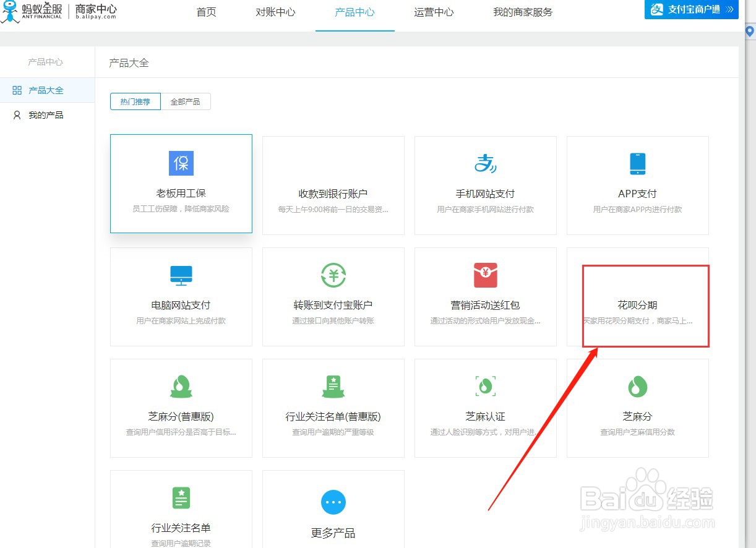Click the 营销活动送红包 title text
The width and height of the screenshot is (756, 548).
pyautogui.click(x=486, y=305)
